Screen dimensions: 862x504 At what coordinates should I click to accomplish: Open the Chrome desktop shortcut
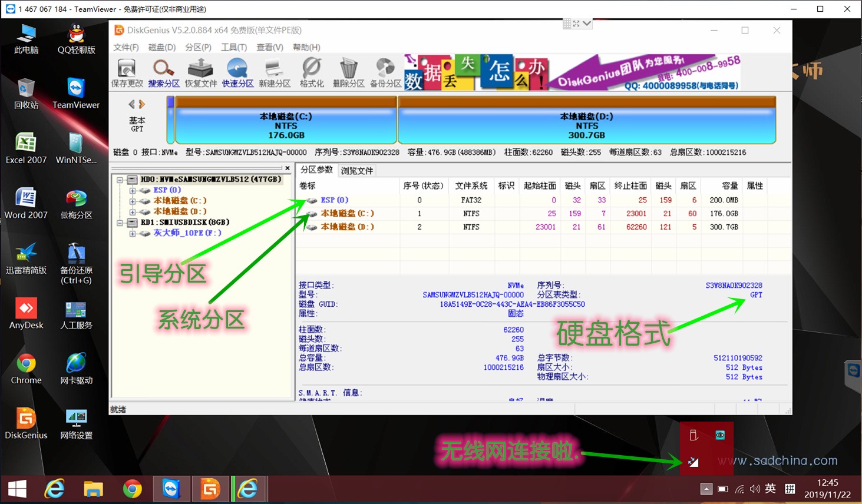pyautogui.click(x=26, y=369)
